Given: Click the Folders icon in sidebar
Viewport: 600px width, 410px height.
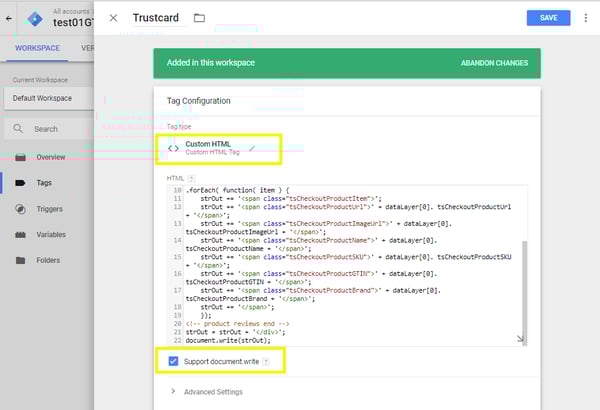Looking at the screenshot, I should point(21,260).
